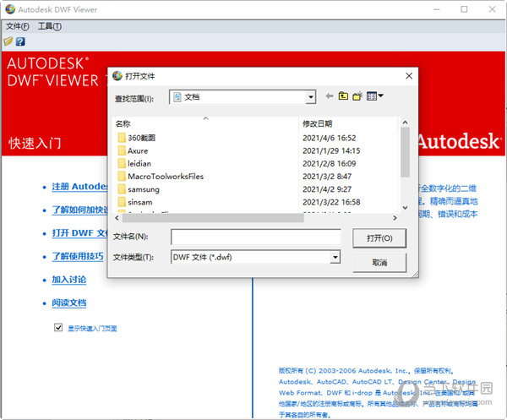Sort by the 名称 column header
The image size is (507, 420).
(x=123, y=124)
